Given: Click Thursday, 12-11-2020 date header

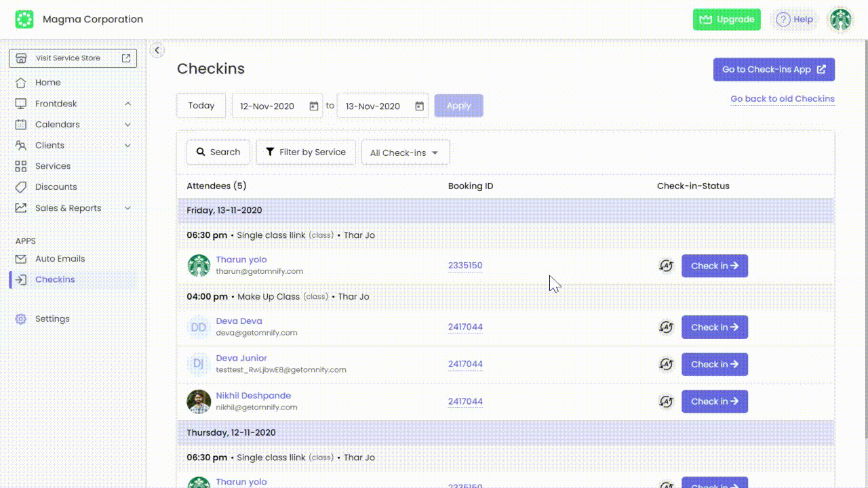Looking at the screenshot, I should (x=505, y=433).
